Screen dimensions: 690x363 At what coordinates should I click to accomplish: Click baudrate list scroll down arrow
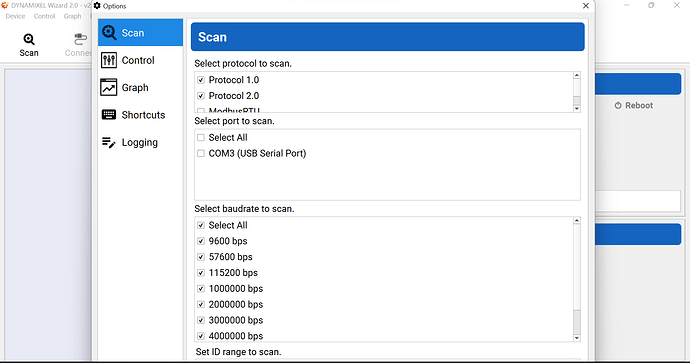[577, 338]
